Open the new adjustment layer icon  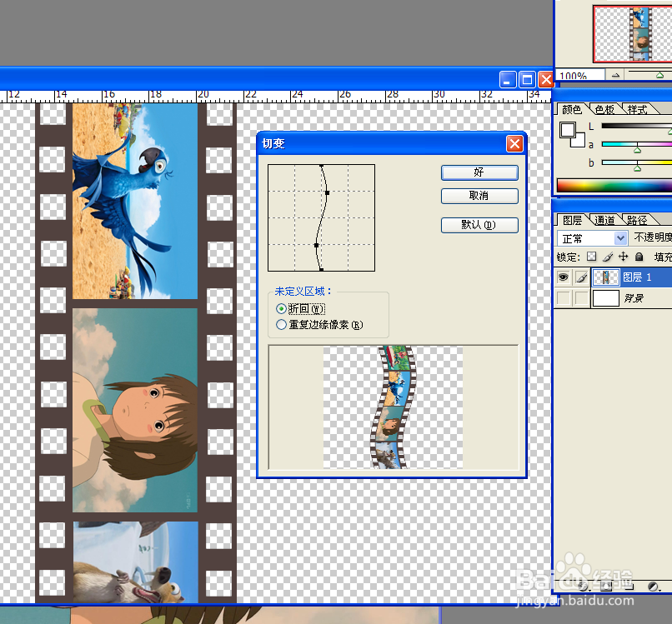pyautogui.click(x=653, y=587)
